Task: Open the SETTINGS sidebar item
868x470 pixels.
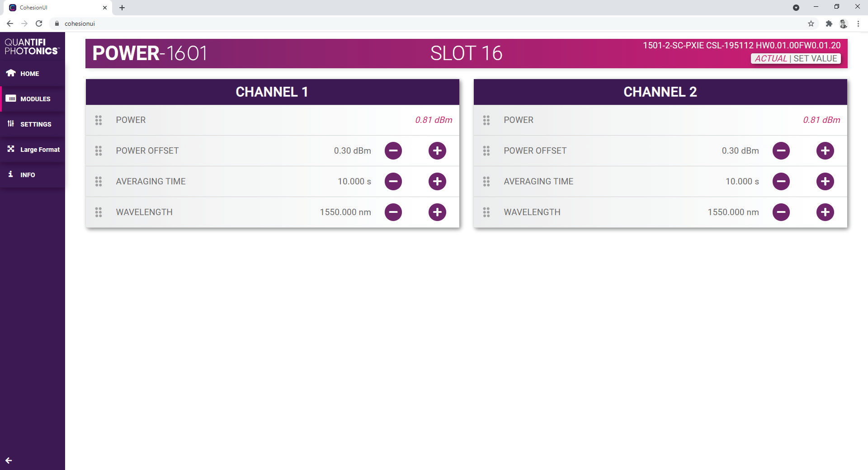Action: pyautogui.click(x=35, y=124)
